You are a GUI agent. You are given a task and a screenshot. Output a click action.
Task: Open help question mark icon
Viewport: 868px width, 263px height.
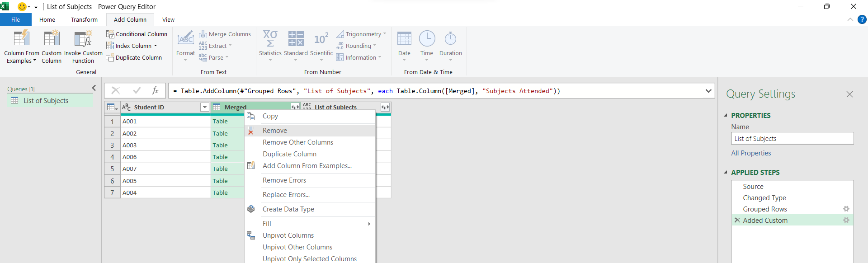pyautogui.click(x=862, y=19)
